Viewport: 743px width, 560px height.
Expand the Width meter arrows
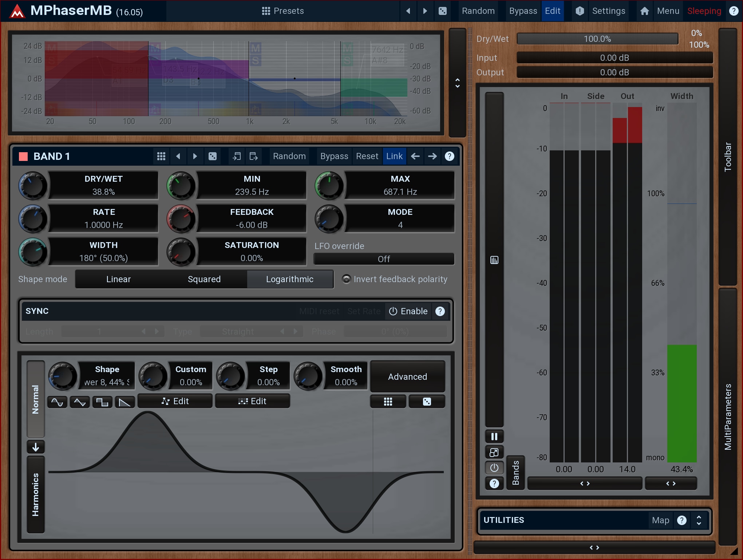click(x=671, y=484)
